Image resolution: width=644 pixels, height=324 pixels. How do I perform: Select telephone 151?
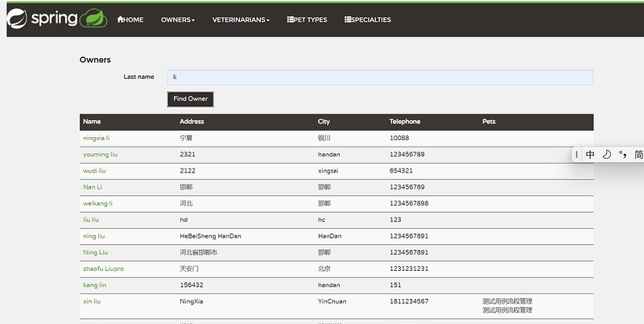tap(395, 285)
